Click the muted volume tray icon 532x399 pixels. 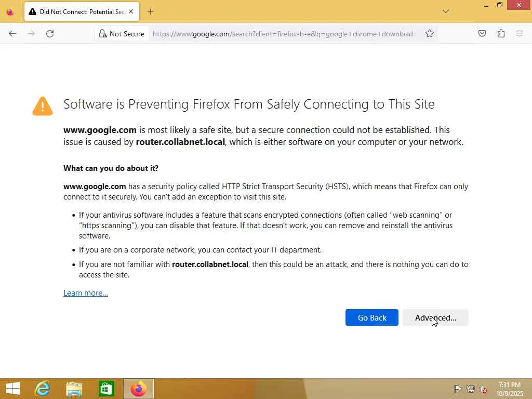click(x=483, y=389)
